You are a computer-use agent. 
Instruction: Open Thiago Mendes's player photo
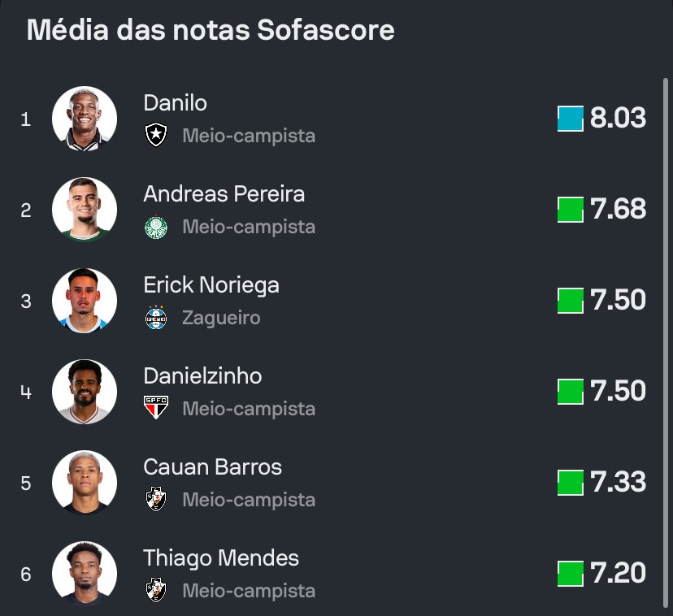(x=85, y=574)
